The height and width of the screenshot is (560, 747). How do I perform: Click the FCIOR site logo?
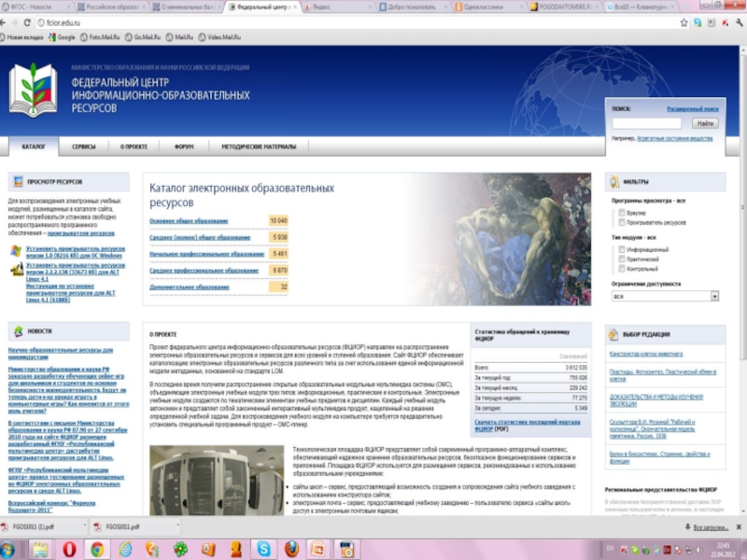34,91
